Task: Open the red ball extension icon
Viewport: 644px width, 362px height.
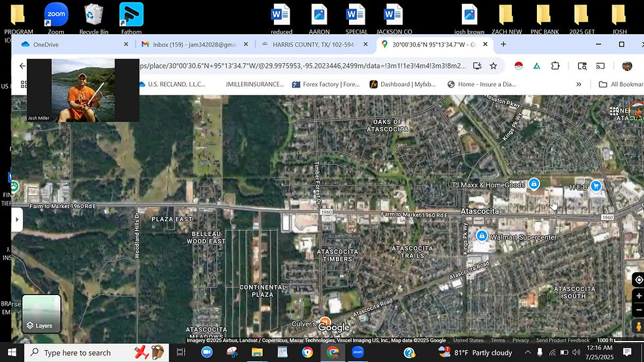Action: [x=518, y=66]
